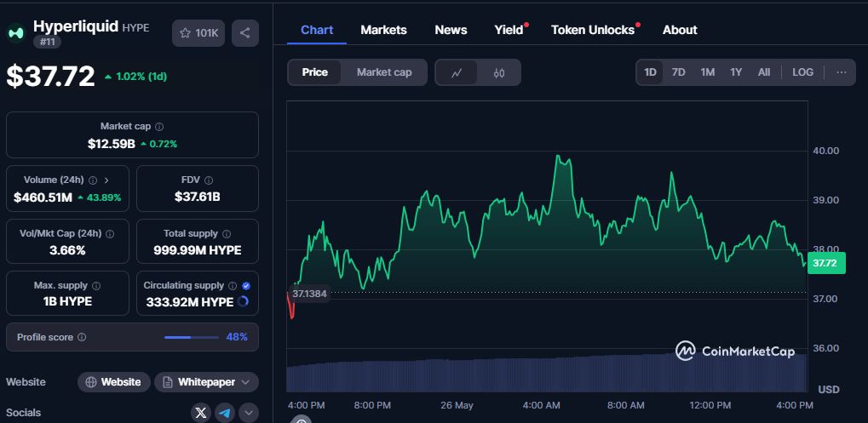Set chart range to 1D
Screen dimensions: 868x423
[650, 72]
